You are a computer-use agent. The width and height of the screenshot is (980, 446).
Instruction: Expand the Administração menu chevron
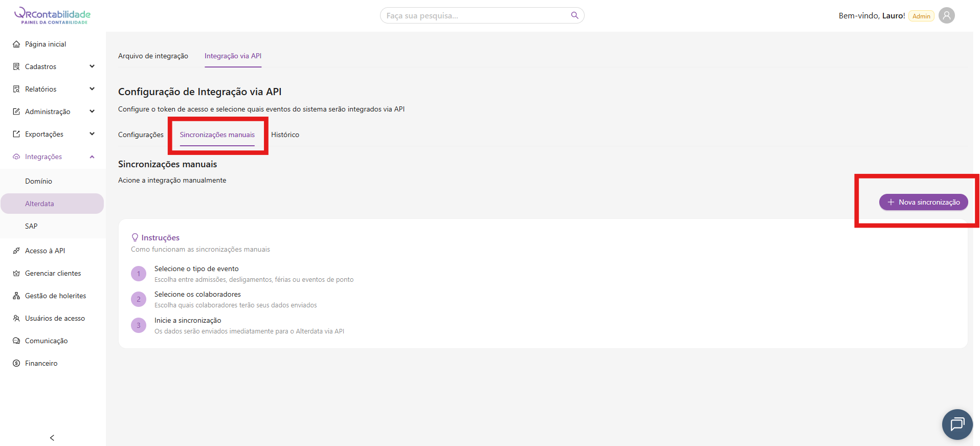92,111
